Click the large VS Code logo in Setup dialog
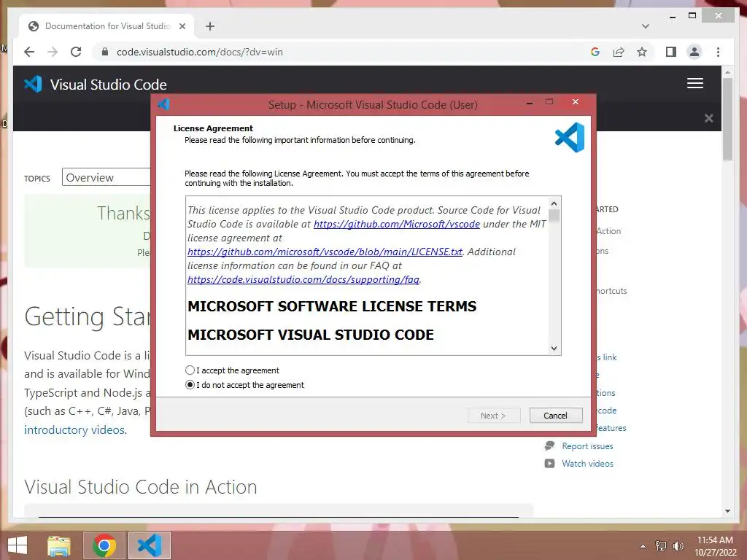The image size is (747, 560). (x=570, y=137)
